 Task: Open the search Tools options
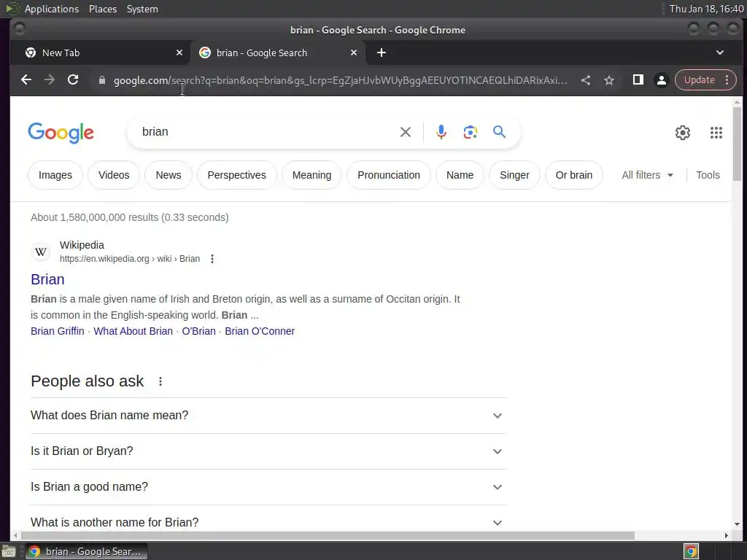708,175
